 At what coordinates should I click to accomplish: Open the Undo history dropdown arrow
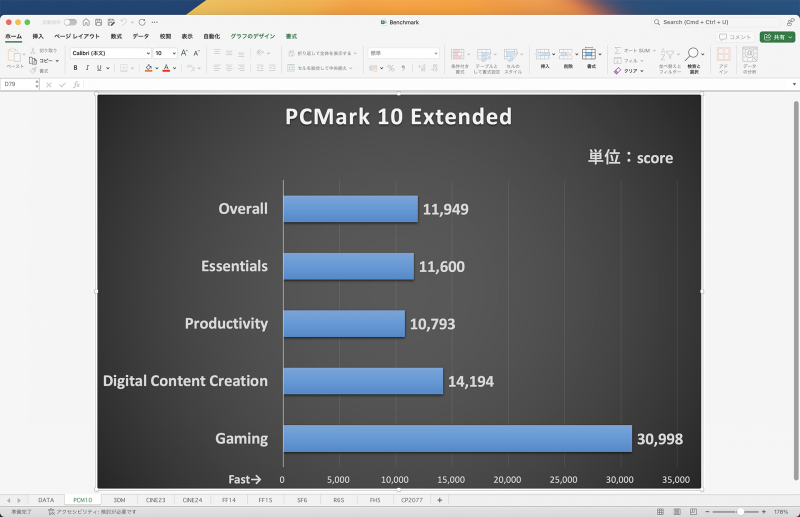pyautogui.click(x=132, y=22)
